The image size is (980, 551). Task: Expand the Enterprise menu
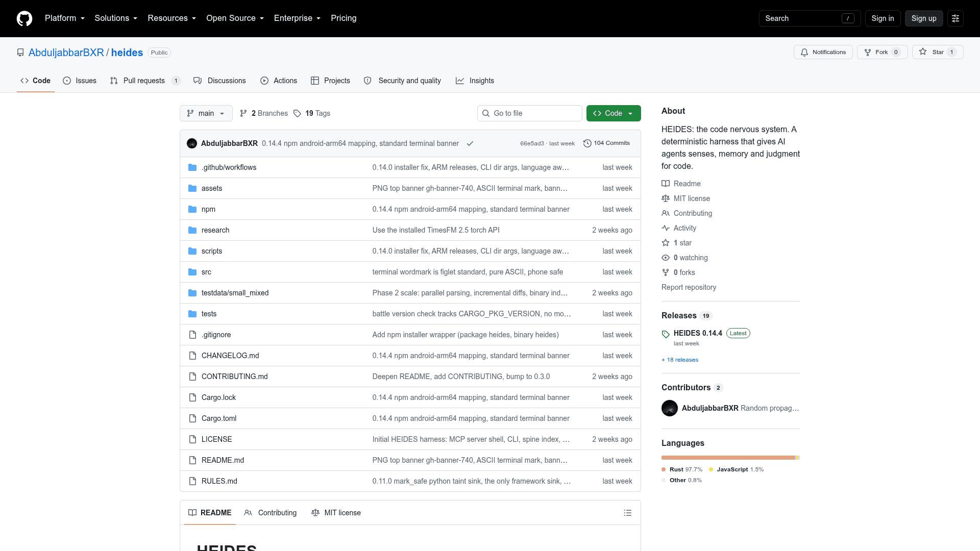point(297,18)
